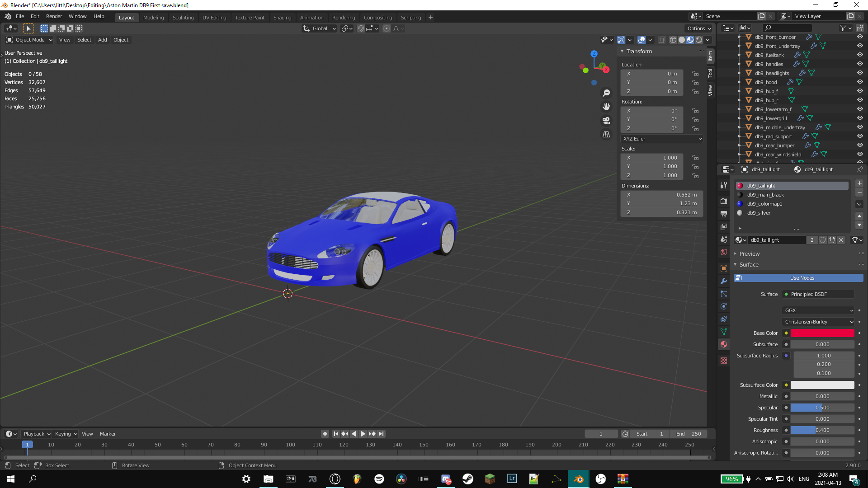Remove the material slot with minus
Screen dimensions: 868x488
click(859, 193)
